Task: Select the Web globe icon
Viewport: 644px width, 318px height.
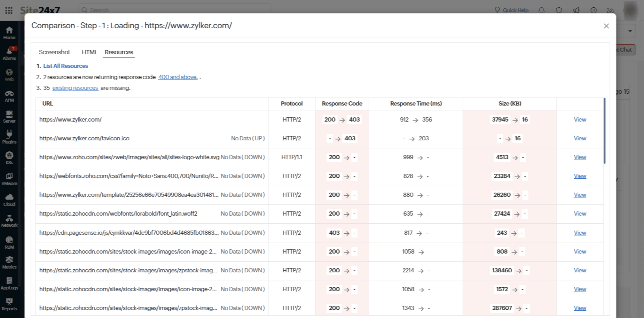Action: [9, 72]
